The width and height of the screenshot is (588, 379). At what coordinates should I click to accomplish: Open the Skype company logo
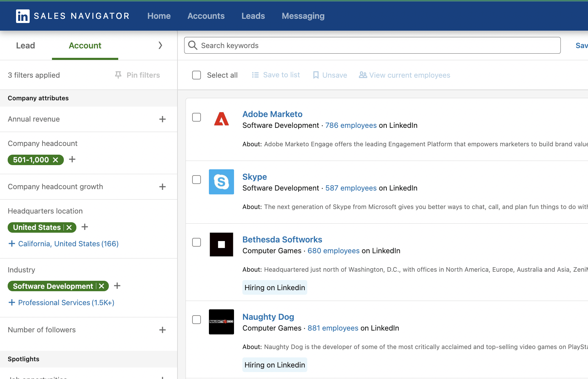click(x=221, y=182)
